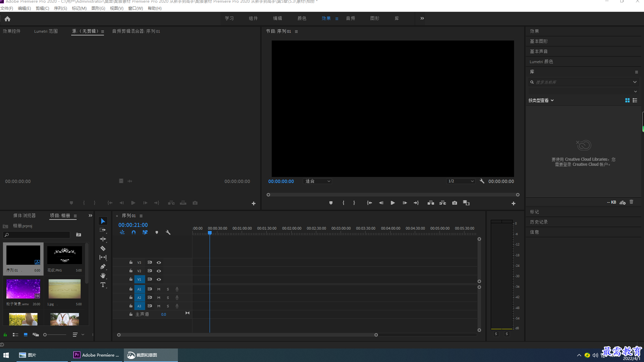Mute audio track A1
Viewport: 644px width, 362px height.
[x=159, y=289]
